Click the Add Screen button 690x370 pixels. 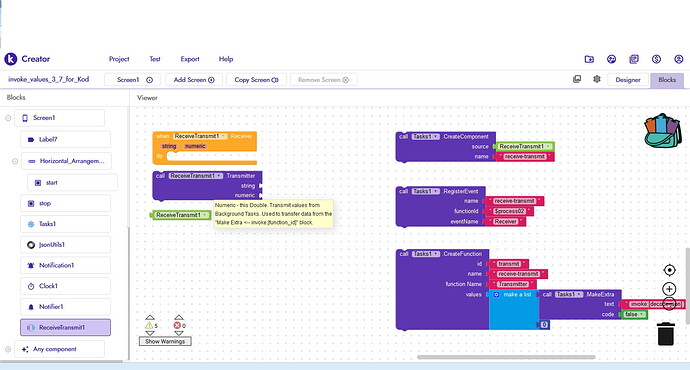194,80
